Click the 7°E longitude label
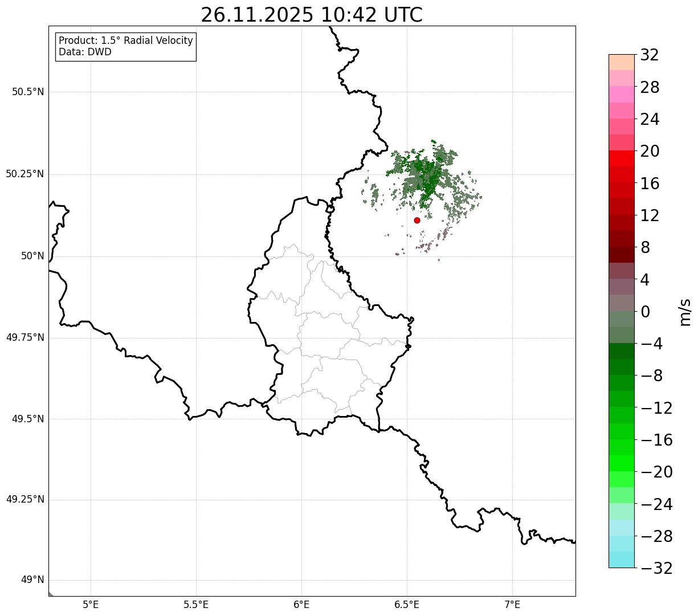Screen dimensions: 698x616 [x=512, y=605]
